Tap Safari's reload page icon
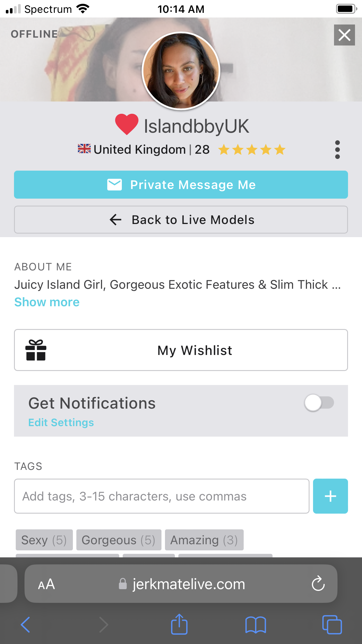This screenshot has height=644, width=362. coord(318,584)
